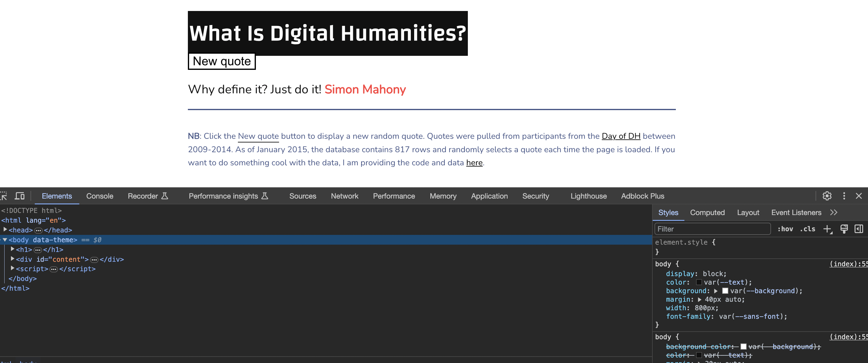Expand the head element node
Image resolution: width=868 pixels, height=363 pixels.
[5, 229]
